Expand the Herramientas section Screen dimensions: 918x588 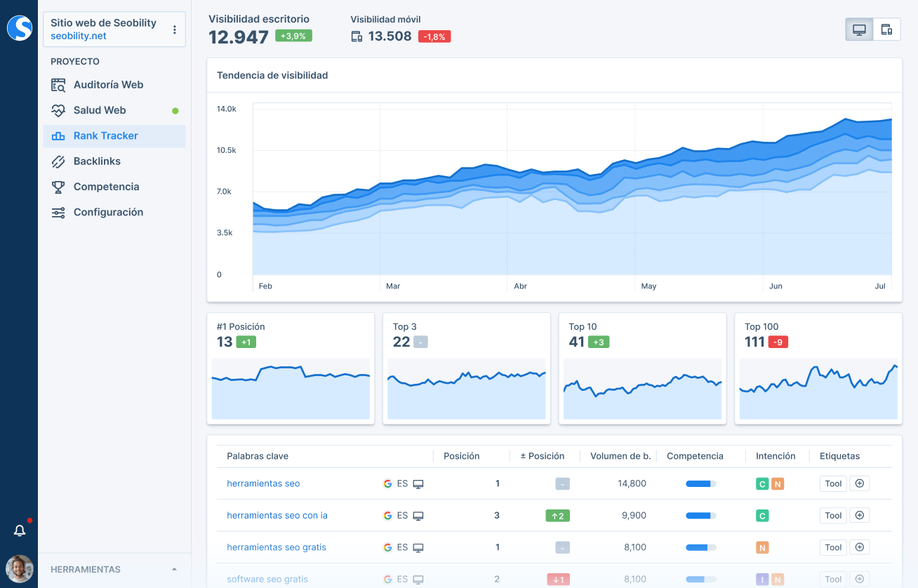point(174,569)
